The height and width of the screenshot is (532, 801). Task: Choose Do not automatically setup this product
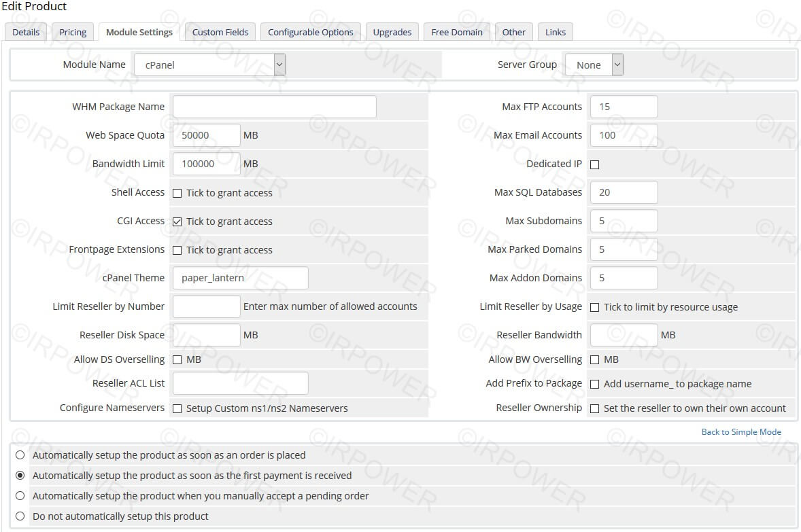coord(20,516)
